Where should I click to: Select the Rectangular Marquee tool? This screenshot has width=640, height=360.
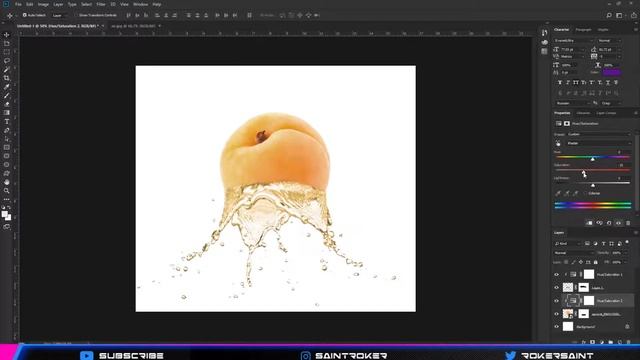(7, 52)
